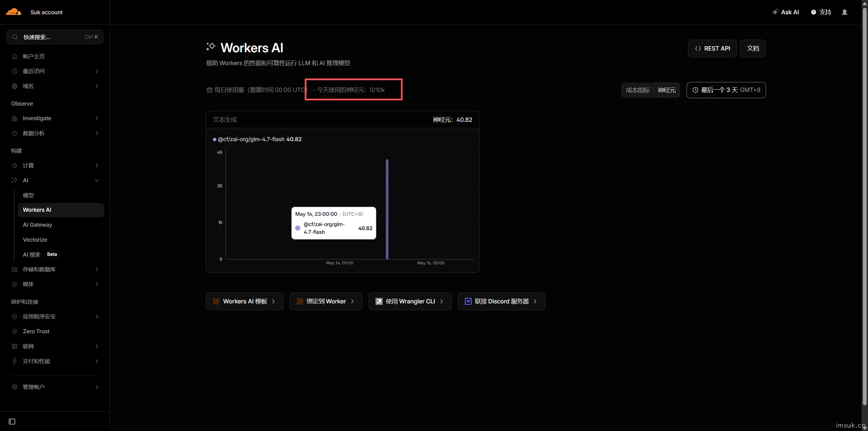Focus the 快速搜索 input field

pyautogui.click(x=55, y=37)
